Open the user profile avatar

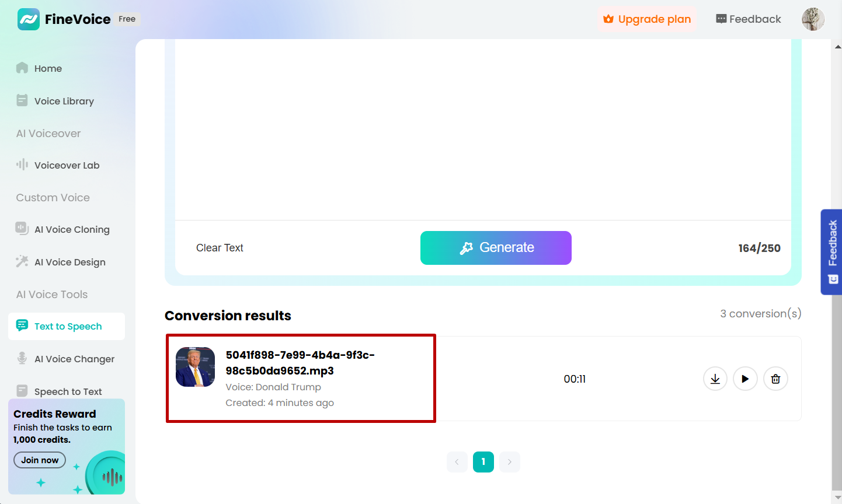tap(813, 19)
